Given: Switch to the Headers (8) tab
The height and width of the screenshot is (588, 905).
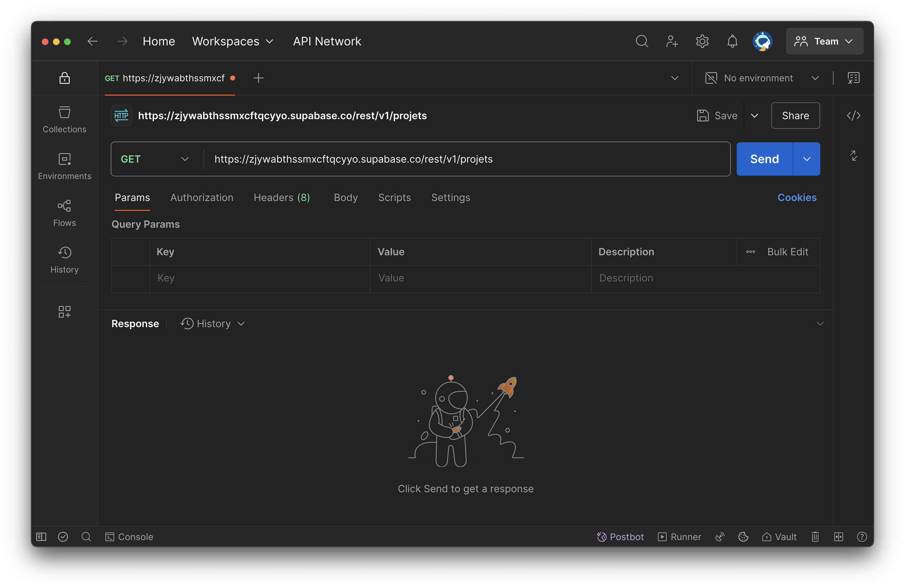Looking at the screenshot, I should click(x=282, y=197).
